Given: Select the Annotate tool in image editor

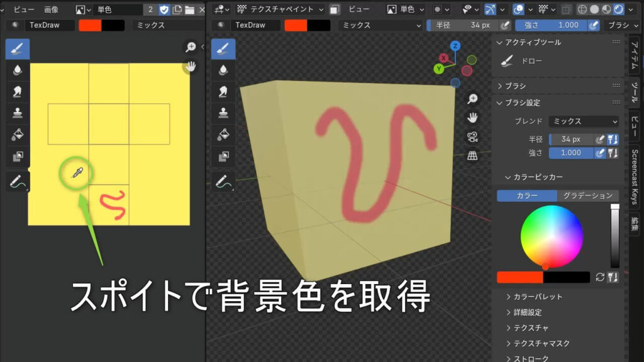Looking at the screenshot, I should (x=17, y=182).
